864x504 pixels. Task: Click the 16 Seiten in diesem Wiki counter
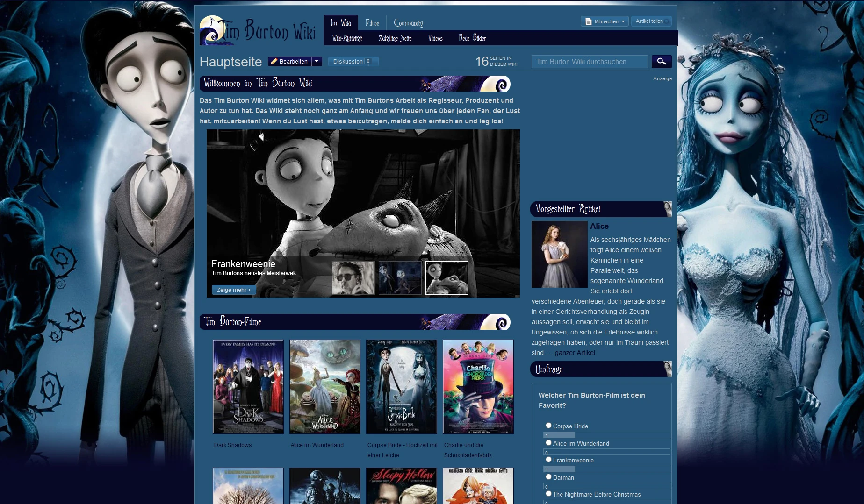497,61
